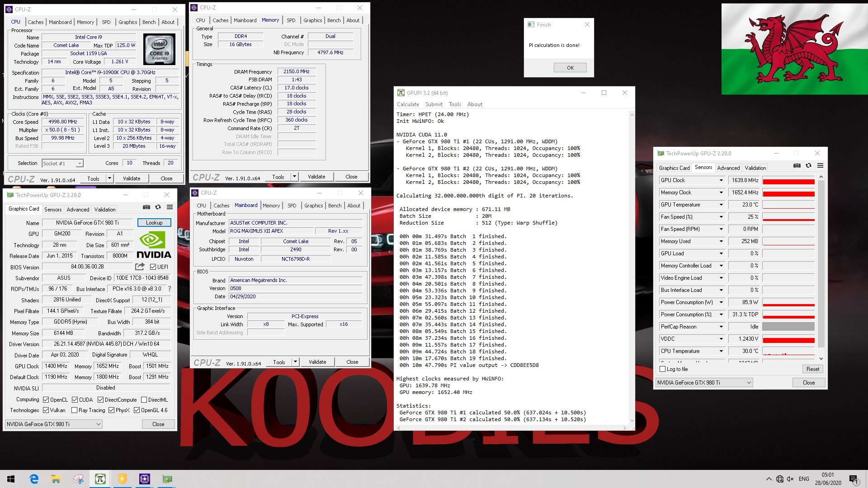
Task: Click the camera icon in GPU-Z Sensors window
Action: point(797,165)
